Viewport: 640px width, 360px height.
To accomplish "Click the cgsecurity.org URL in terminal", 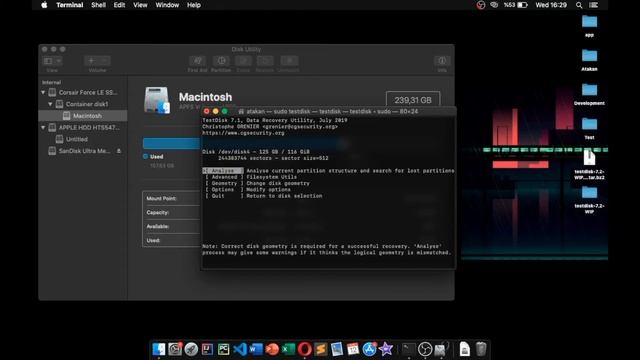I will (x=243, y=133).
